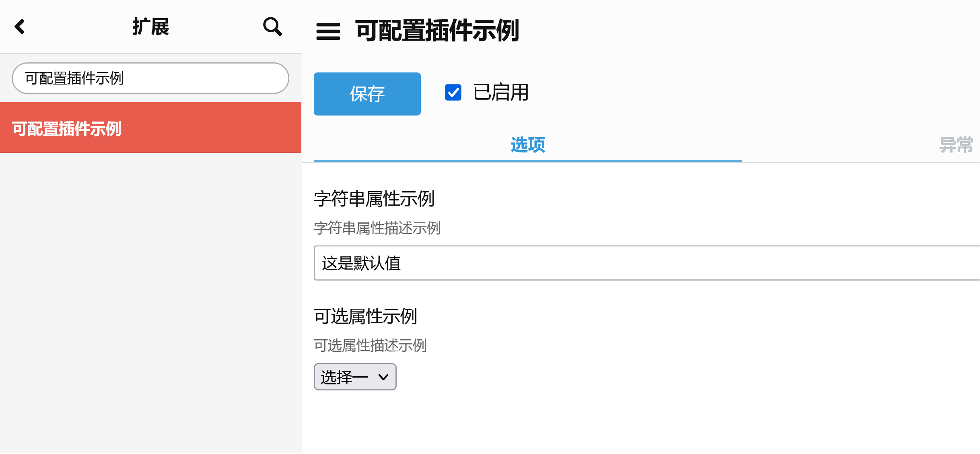Screen dimensions: 980x454
Task: Click the empty sidebar area below the list
Action: (x=150, y=302)
